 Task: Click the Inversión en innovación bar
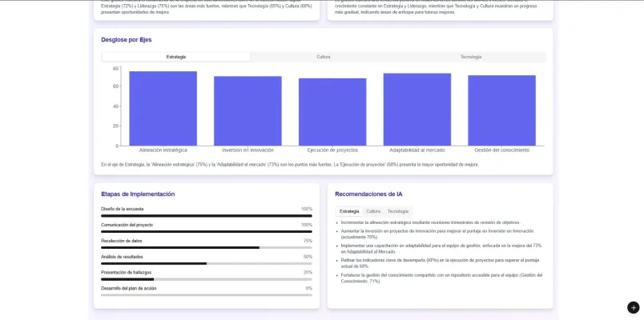point(248,111)
